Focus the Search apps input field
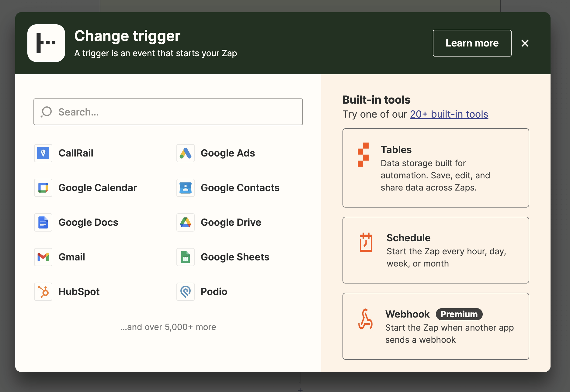The width and height of the screenshot is (570, 392). click(168, 112)
